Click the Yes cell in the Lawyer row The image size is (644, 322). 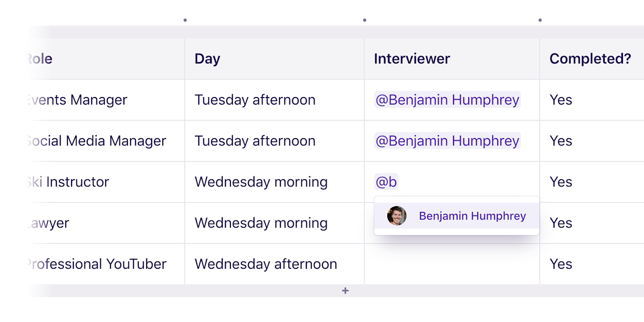coord(592,223)
